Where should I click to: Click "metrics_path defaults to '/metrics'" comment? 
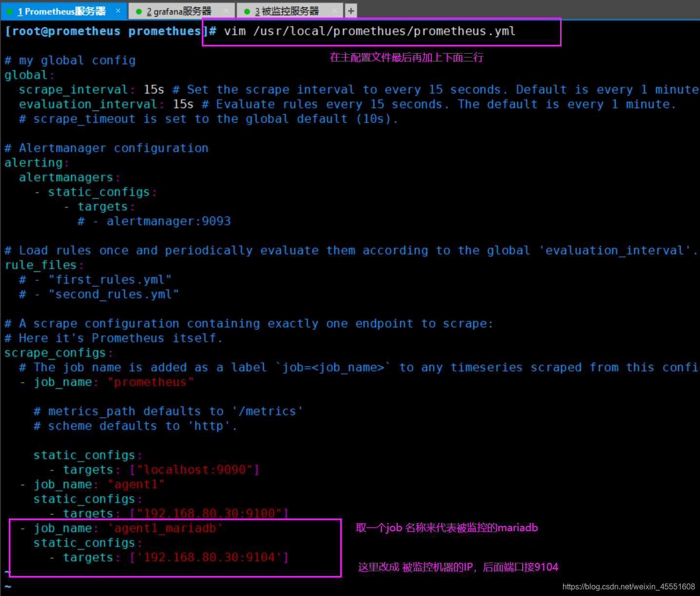[x=168, y=411]
